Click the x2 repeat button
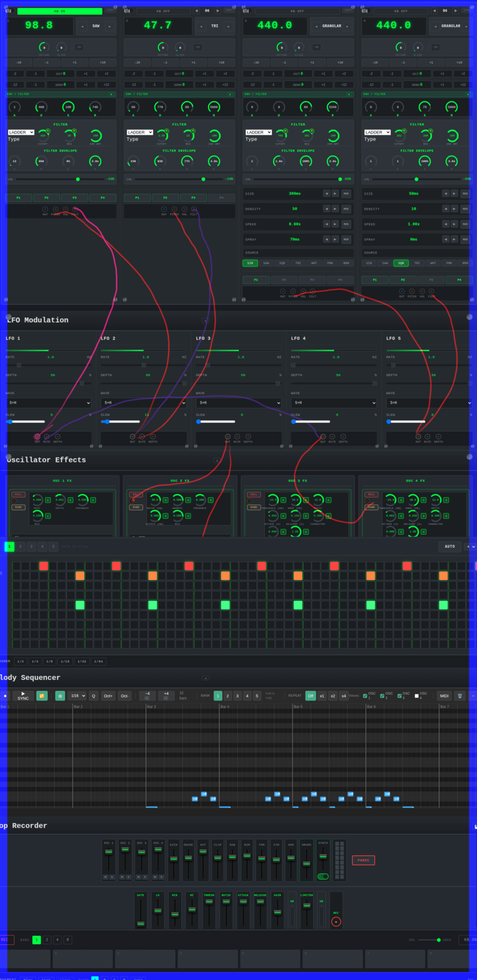The height and width of the screenshot is (980, 477). point(333,696)
